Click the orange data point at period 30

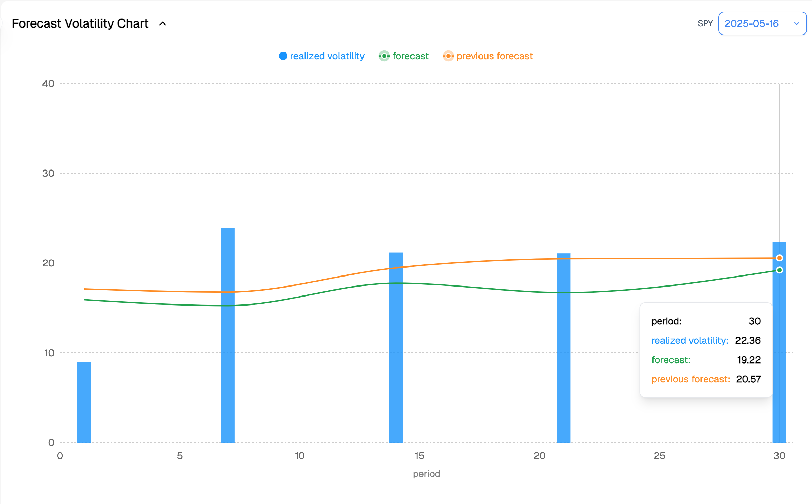pos(779,258)
